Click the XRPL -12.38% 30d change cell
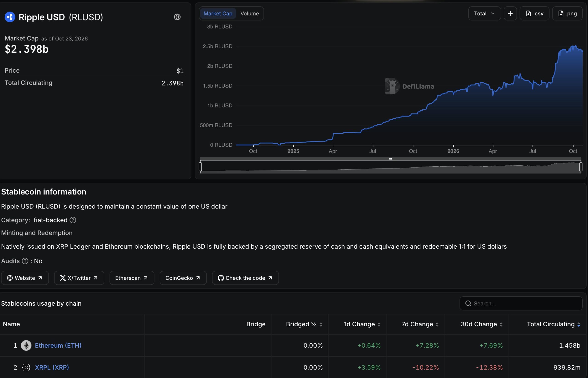This screenshot has height=378, width=588. tap(489, 367)
